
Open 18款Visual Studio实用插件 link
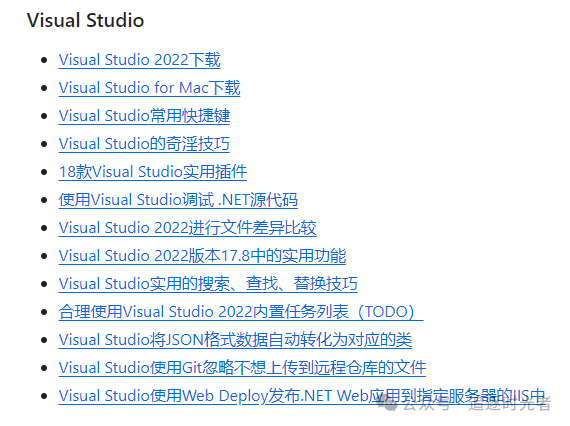tap(153, 172)
